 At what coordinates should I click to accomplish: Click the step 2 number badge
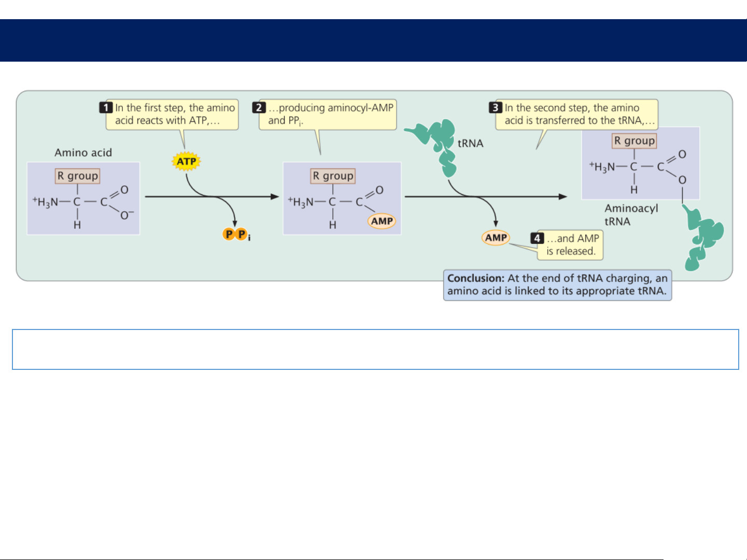tap(259, 108)
